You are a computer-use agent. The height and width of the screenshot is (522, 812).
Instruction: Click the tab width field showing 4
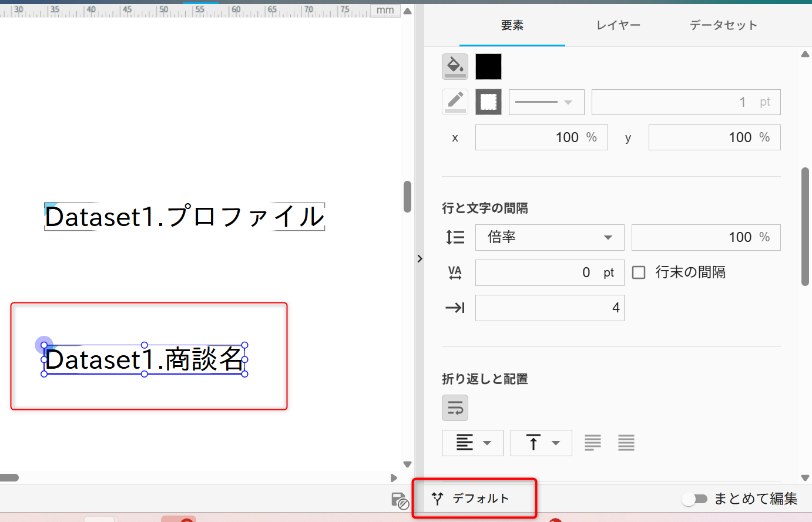pos(550,308)
